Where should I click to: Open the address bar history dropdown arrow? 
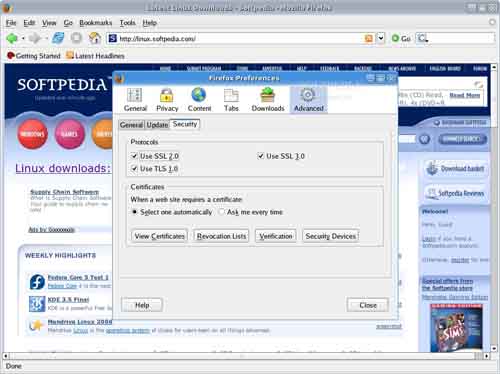381,38
